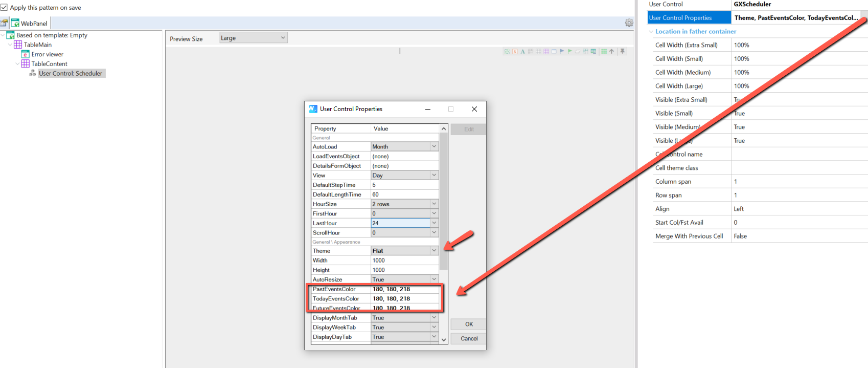Open the AutoLoad dropdown in dialog
868x368 pixels.
click(x=433, y=146)
